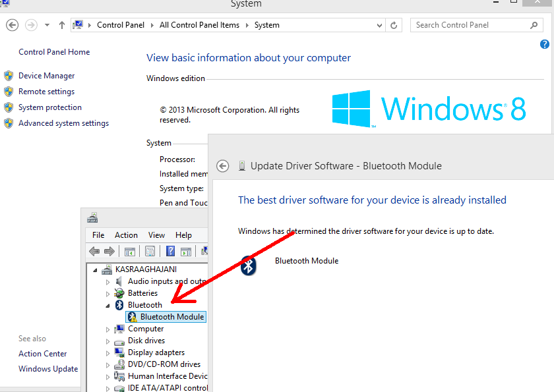Open Remote settings link

tap(47, 92)
